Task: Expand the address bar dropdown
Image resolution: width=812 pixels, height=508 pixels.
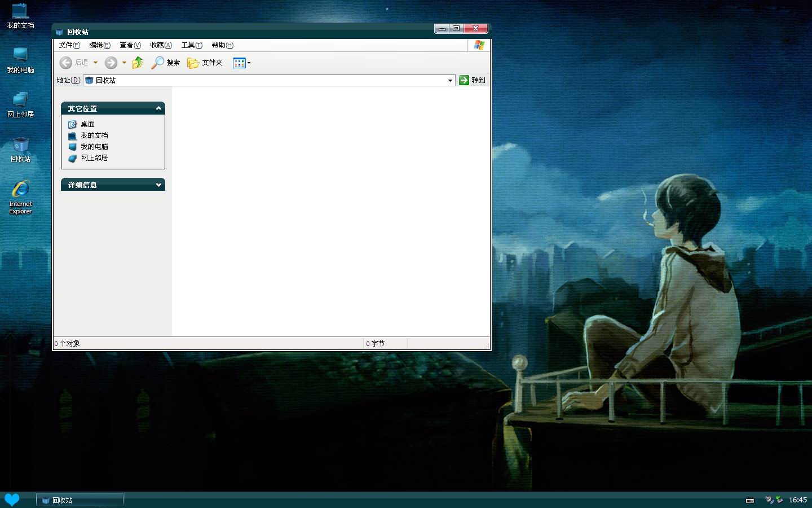Action: click(x=450, y=80)
